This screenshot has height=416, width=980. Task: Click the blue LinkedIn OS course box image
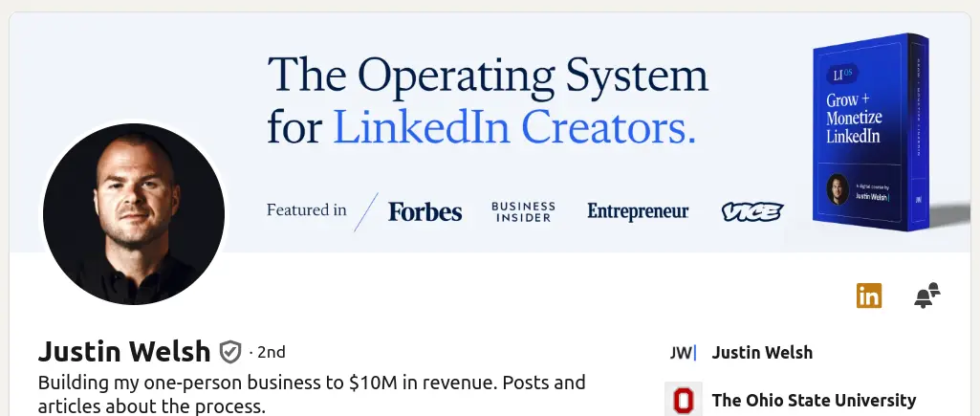870,134
